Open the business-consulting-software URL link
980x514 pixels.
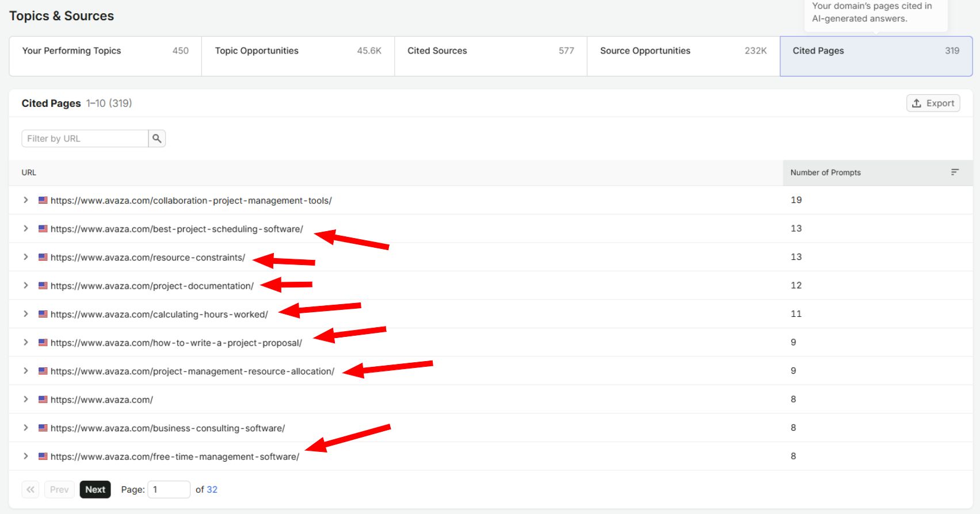167,428
